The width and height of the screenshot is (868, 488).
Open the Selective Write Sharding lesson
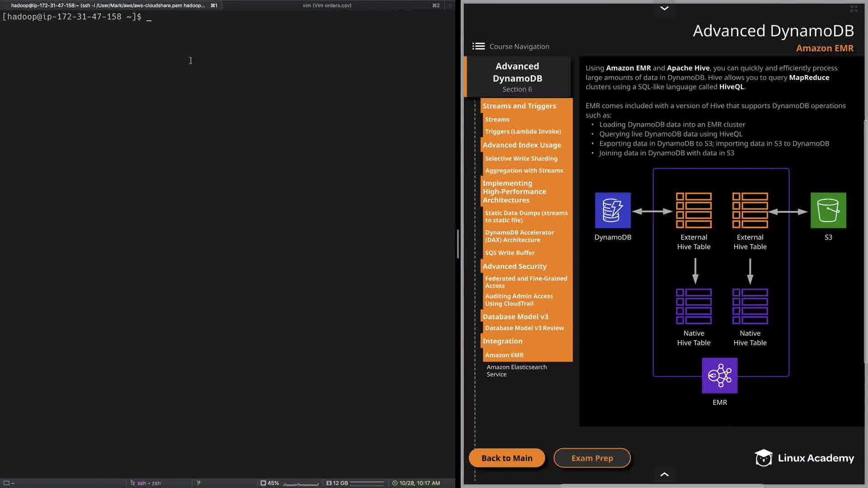pyautogui.click(x=521, y=159)
